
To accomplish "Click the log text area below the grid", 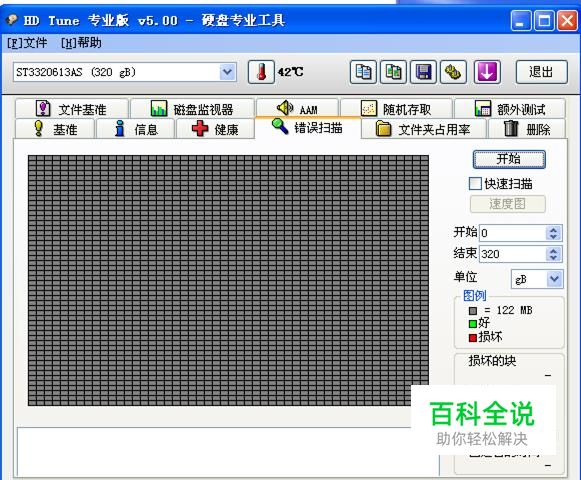I will (228, 451).
